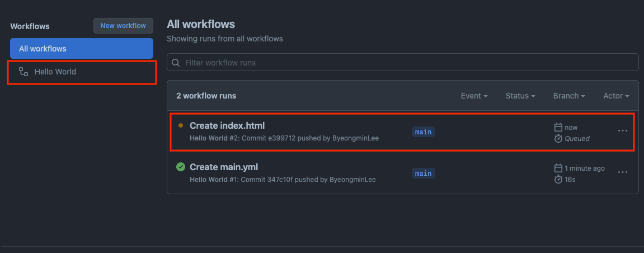Viewport: 644px width, 253px height.
Task: Open the three-dot menu for Create index.html run
Action: 623,130
